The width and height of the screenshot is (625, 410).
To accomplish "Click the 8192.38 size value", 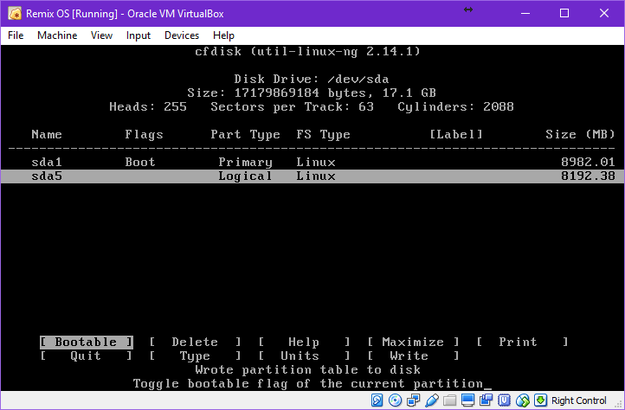I will point(588,176).
